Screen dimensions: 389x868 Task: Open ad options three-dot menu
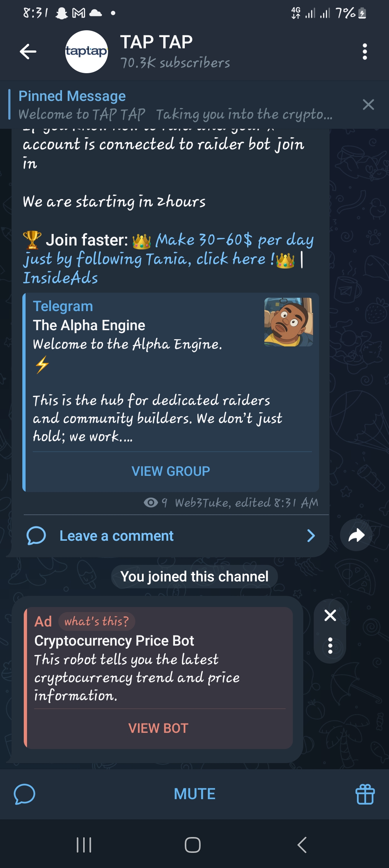tap(330, 646)
